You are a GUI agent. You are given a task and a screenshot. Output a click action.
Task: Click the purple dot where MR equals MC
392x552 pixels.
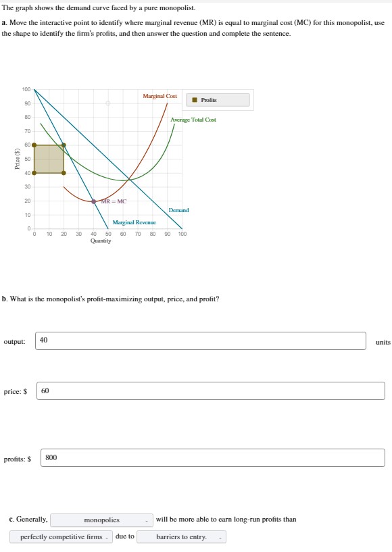click(x=93, y=201)
